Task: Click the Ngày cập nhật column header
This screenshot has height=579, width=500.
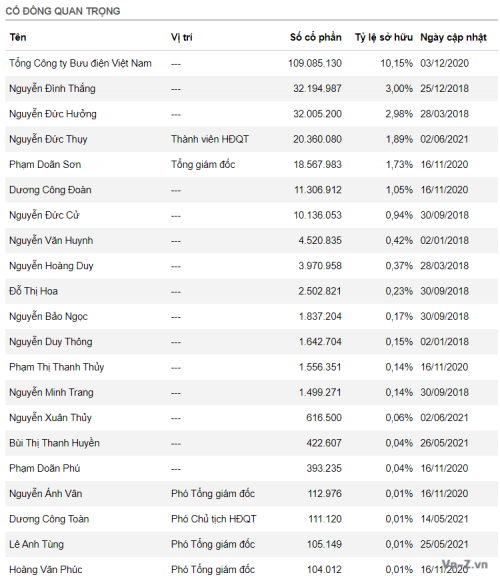Action: coord(453,37)
